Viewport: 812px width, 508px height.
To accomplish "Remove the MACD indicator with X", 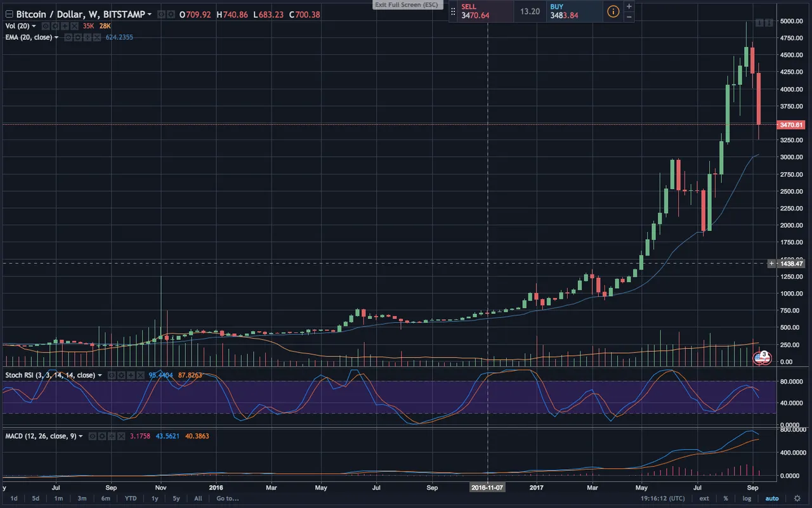I will pos(121,436).
